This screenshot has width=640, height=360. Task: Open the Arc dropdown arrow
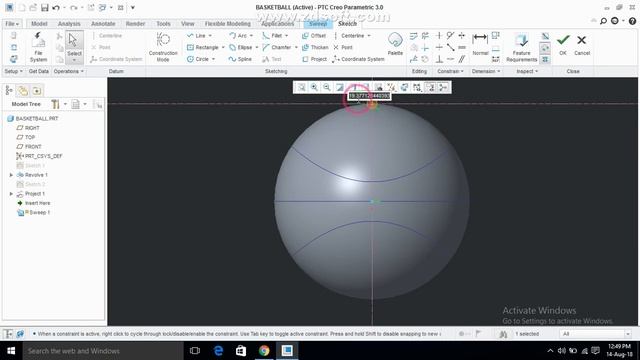[x=251, y=36]
